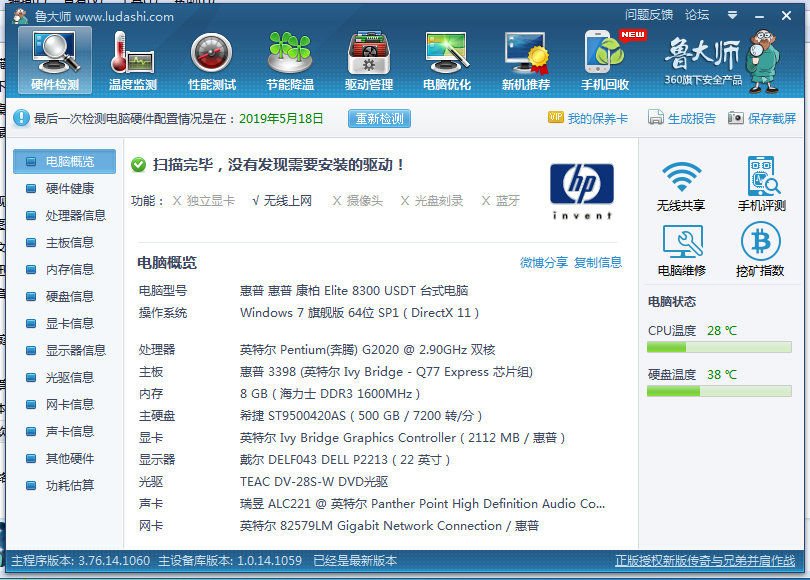
Task: Click the 惠普 3398 motherboard value
Action: [386, 372]
